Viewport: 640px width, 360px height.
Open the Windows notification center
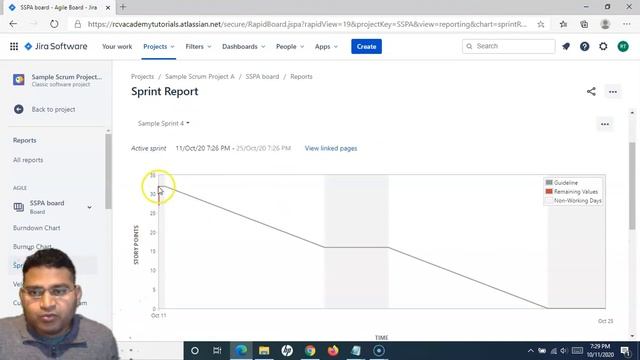point(625,351)
